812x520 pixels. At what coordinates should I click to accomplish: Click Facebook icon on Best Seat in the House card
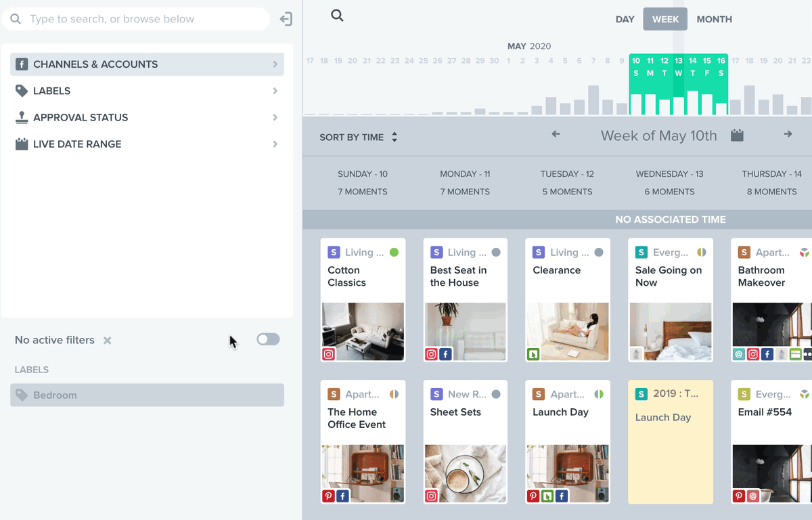click(x=445, y=354)
